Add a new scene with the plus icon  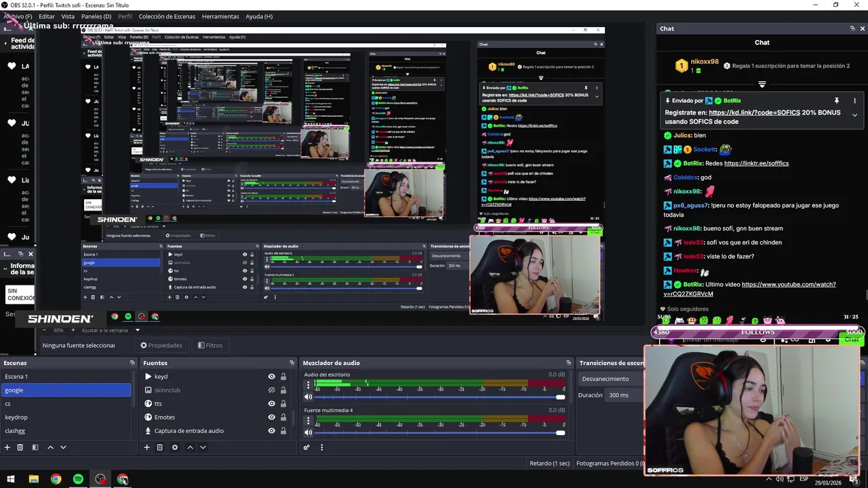pyautogui.click(x=7, y=447)
